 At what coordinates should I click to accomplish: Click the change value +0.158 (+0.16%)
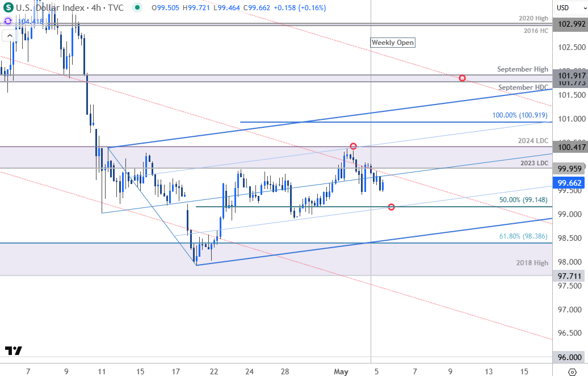pos(299,7)
